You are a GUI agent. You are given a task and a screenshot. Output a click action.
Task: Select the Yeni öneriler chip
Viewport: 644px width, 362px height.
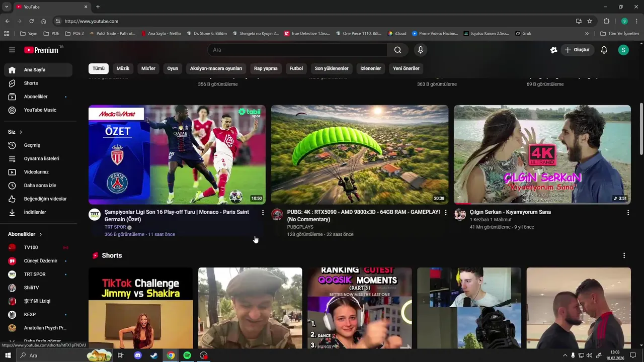(406, 68)
